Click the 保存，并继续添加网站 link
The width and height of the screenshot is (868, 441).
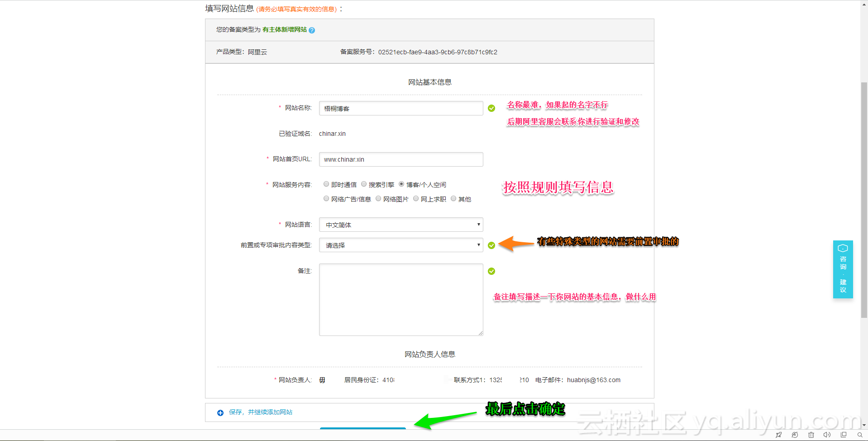tap(260, 412)
